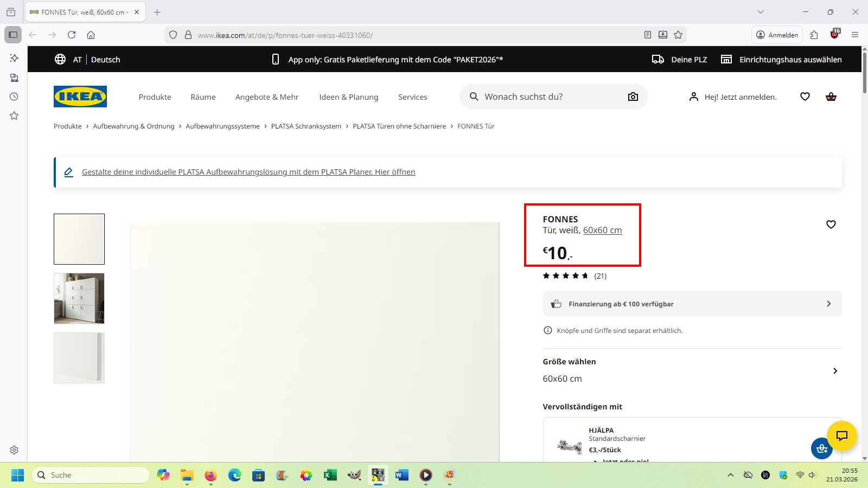Click the camera visual search icon
The width and height of the screenshot is (868, 488).
(633, 97)
